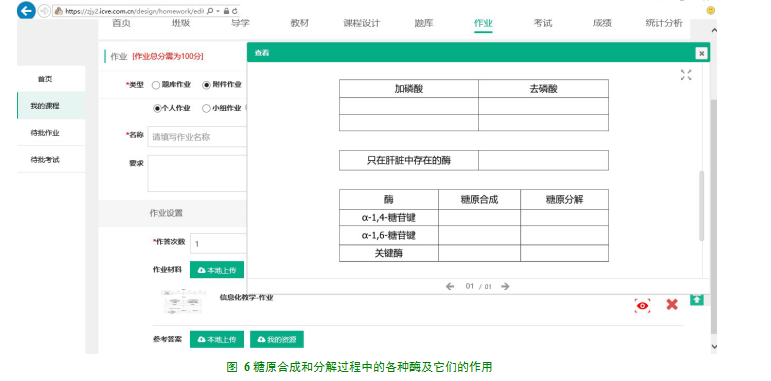Click the α-1,6-糖苷键 row label
The image size is (771, 381).
tap(389, 235)
